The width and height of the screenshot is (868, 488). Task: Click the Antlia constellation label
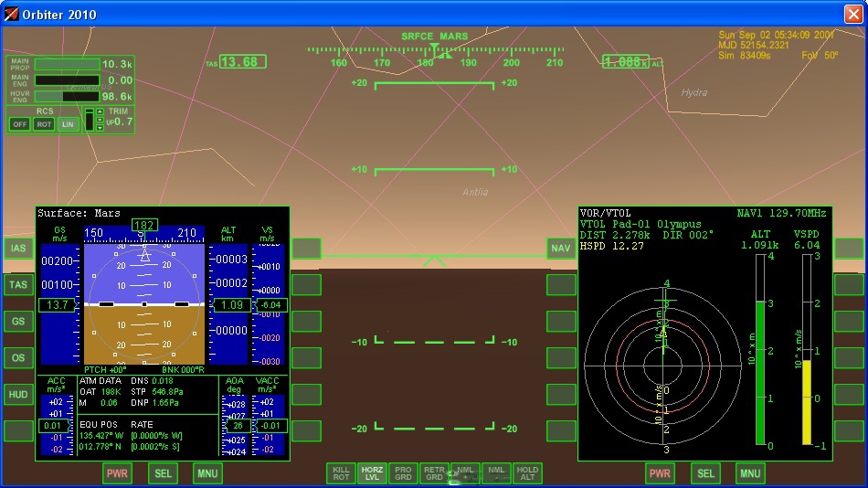(x=475, y=192)
